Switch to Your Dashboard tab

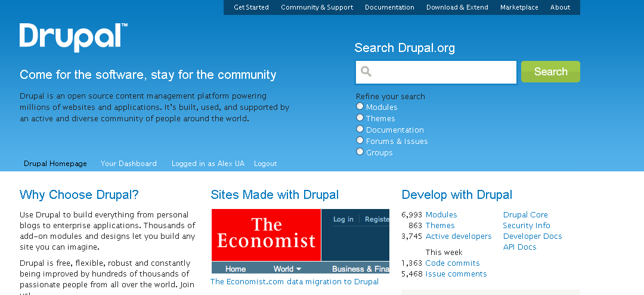tap(129, 164)
